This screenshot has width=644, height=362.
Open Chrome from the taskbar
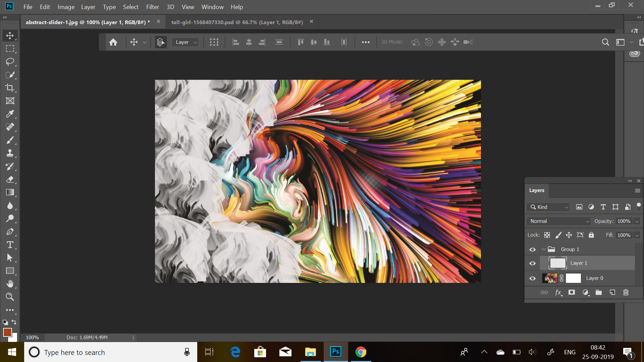tap(361, 352)
